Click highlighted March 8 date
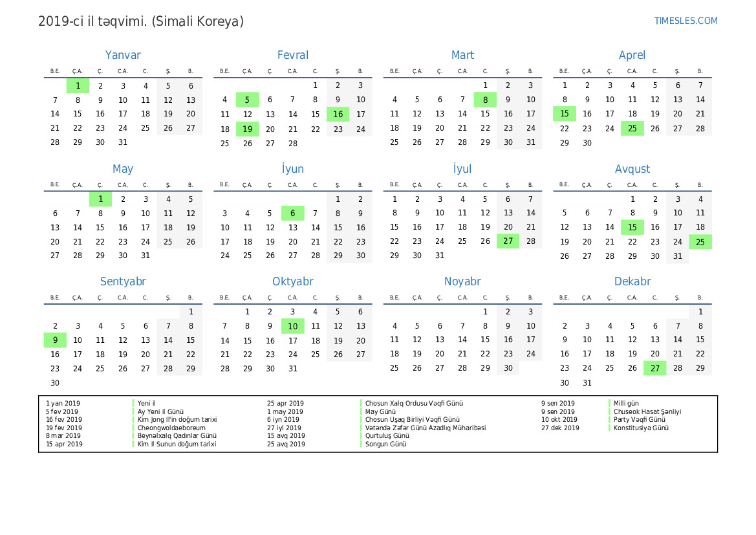 485,100
